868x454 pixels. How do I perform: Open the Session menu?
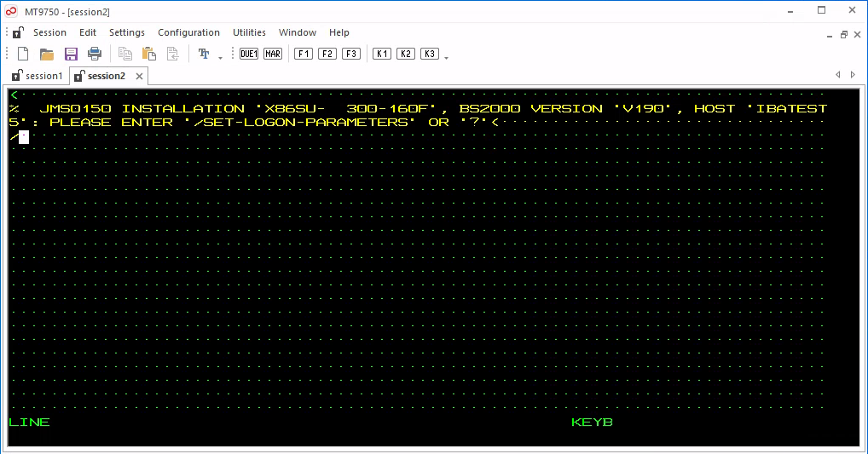(x=49, y=32)
